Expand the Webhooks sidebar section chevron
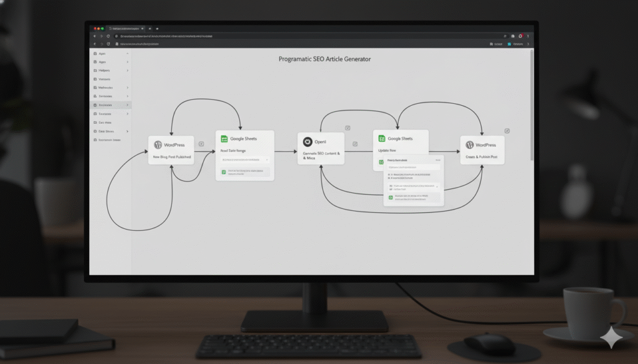The image size is (638, 364). tap(128, 88)
